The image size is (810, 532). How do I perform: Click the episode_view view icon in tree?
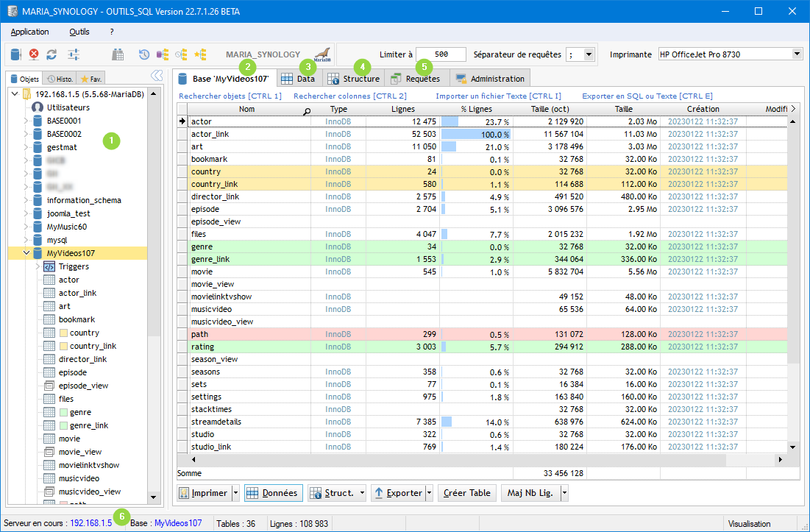(x=49, y=386)
